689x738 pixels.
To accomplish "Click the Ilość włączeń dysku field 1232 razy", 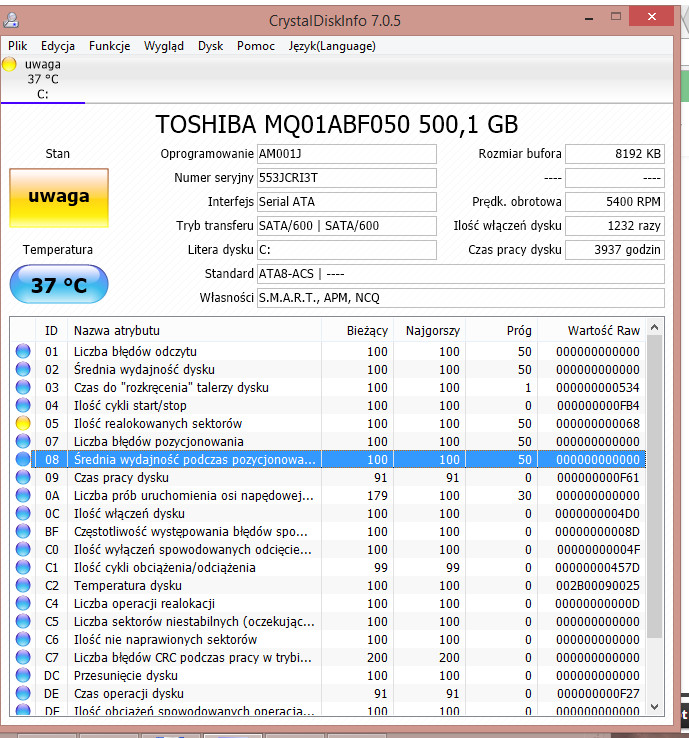I will pos(615,226).
